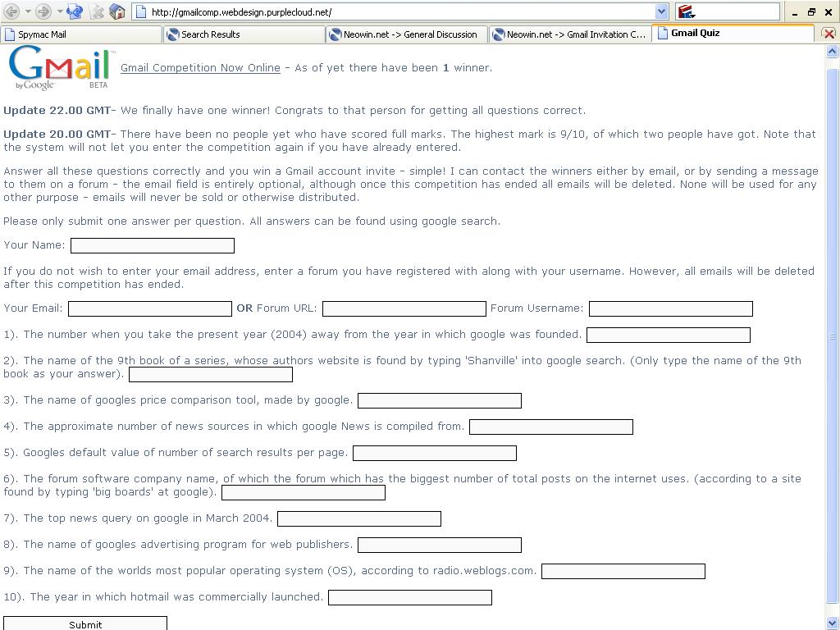
Task: Focus the search results per page answer
Action: 435,453
